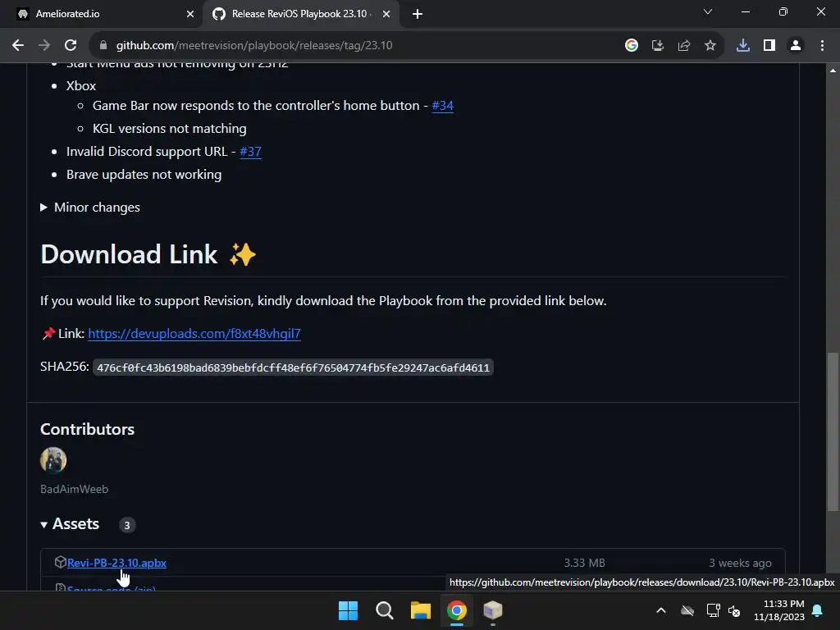Click the Chrome taskbar icon

pyautogui.click(x=457, y=610)
